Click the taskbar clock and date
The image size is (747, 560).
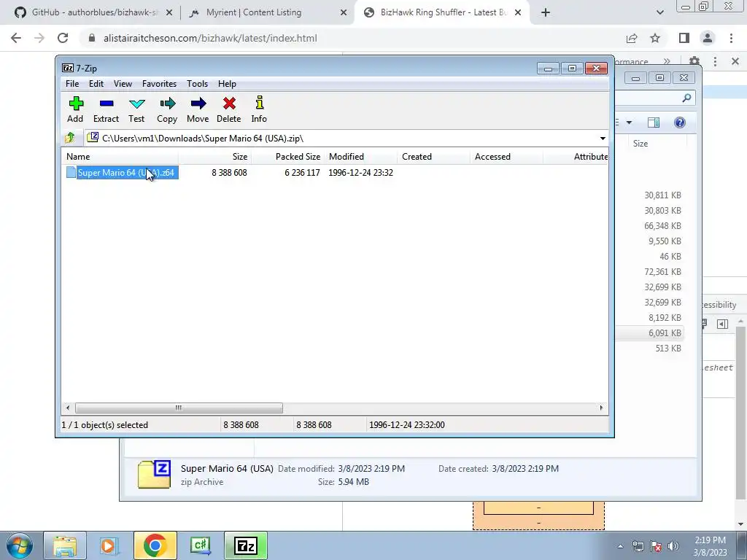coord(710,546)
